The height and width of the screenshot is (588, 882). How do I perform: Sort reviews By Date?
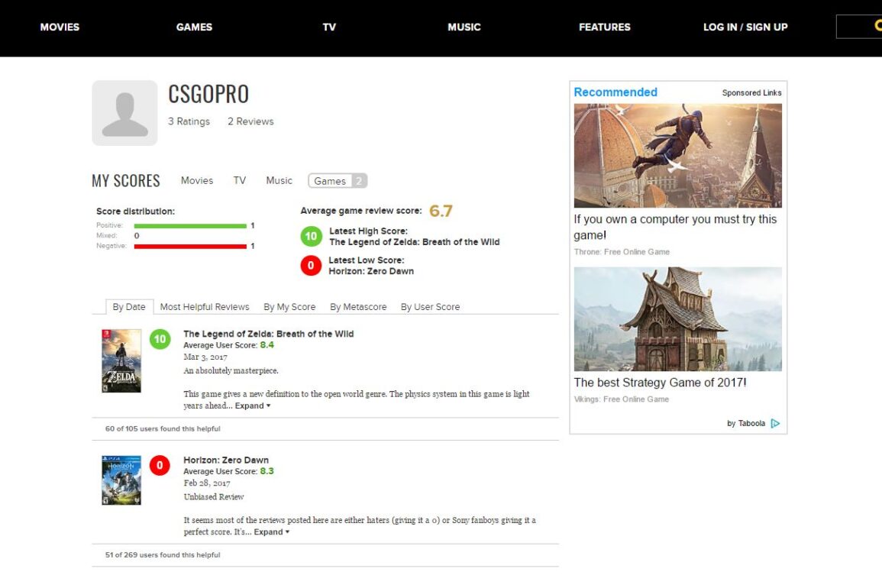click(129, 307)
